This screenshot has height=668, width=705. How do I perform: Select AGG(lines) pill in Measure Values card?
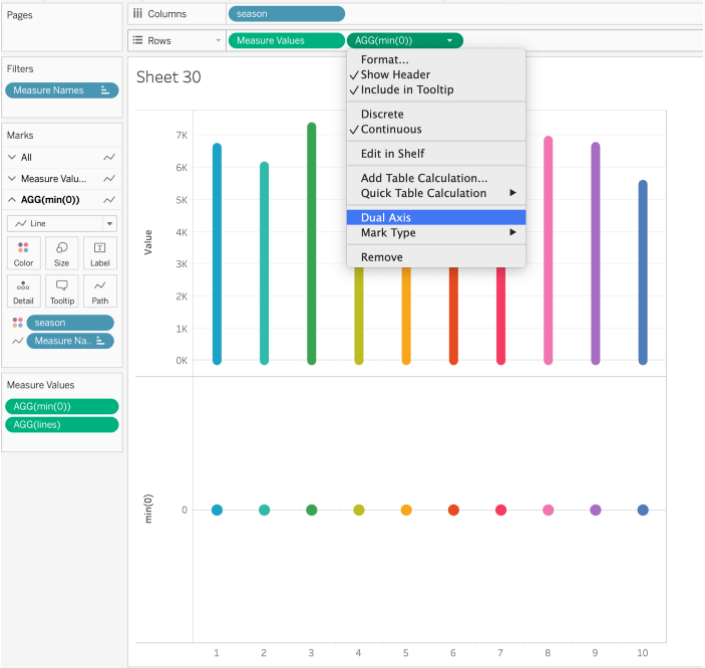pos(62,424)
